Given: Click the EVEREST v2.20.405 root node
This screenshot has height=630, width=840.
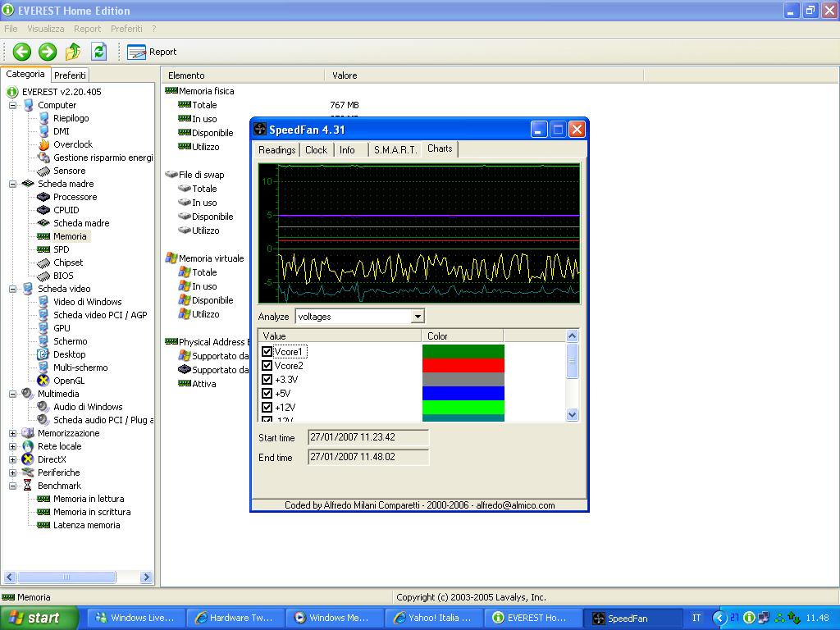Looking at the screenshot, I should coord(61,92).
